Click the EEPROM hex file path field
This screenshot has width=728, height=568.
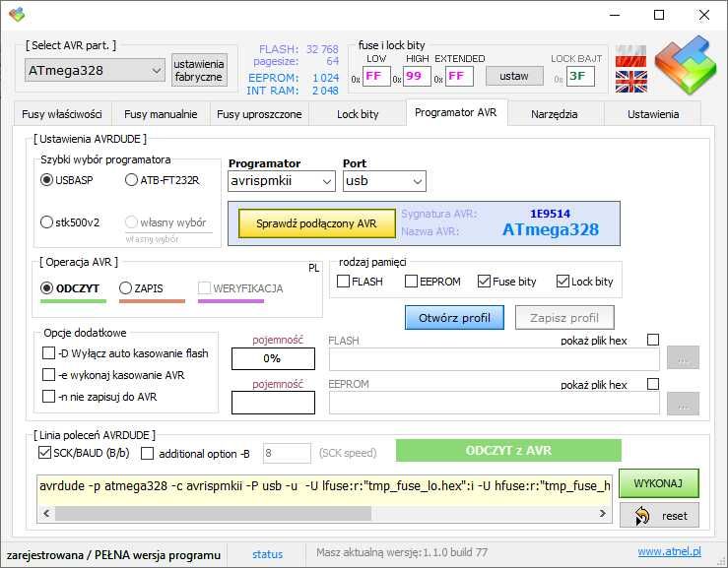tap(494, 403)
